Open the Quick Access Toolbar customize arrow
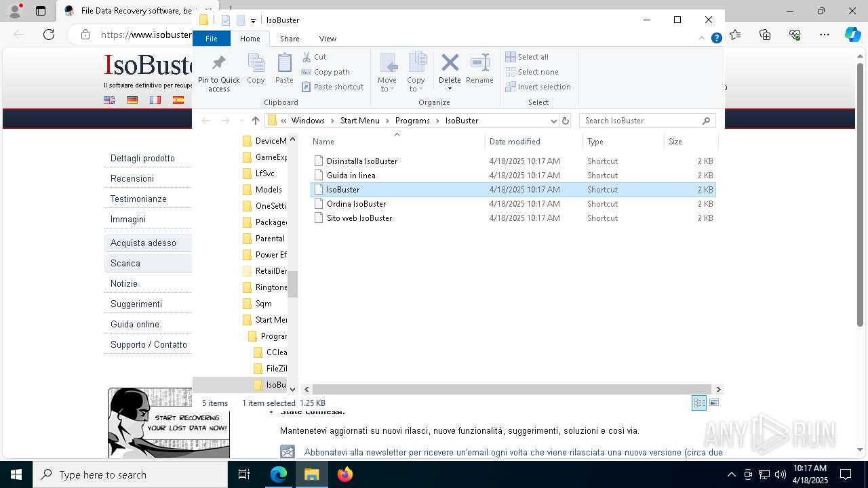 click(x=253, y=21)
